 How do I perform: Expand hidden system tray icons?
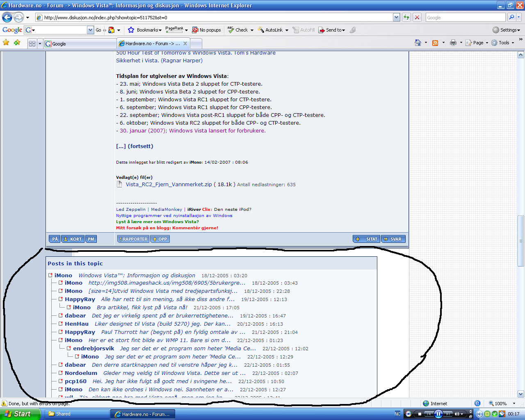(x=480, y=414)
